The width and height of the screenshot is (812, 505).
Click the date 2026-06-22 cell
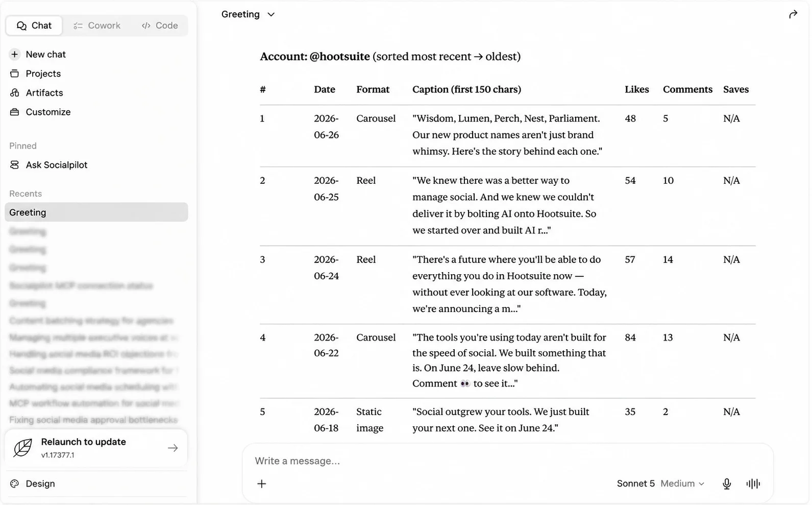point(326,345)
